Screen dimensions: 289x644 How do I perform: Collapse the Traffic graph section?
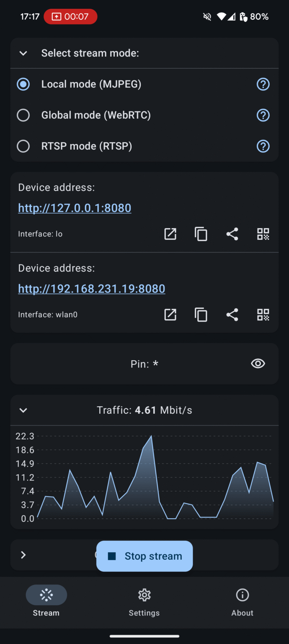tap(23, 410)
